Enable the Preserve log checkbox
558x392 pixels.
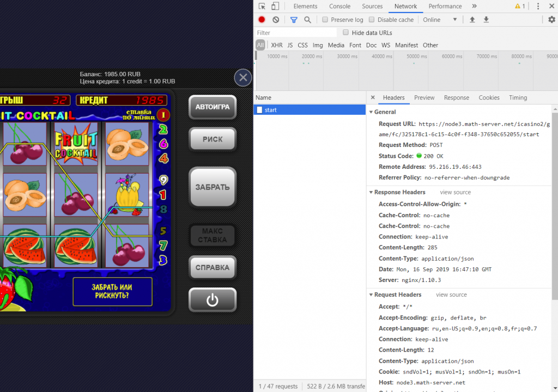click(x=325, y=20)
